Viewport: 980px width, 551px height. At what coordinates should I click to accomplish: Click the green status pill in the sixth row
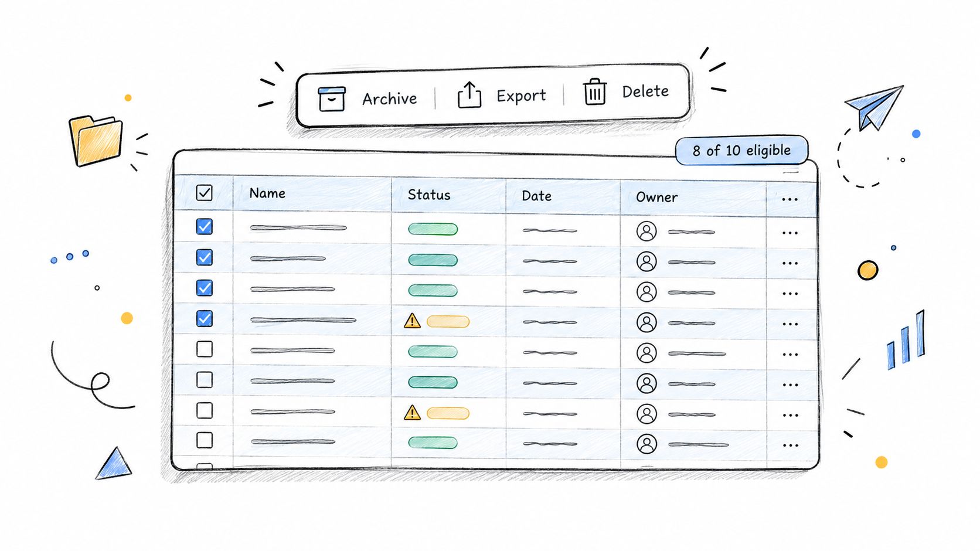click(x=433, y=382)
